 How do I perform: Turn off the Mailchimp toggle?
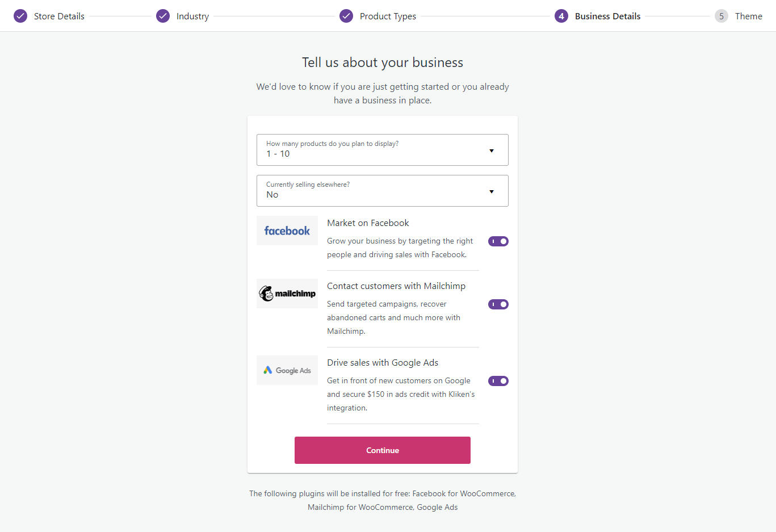[498, 304]
